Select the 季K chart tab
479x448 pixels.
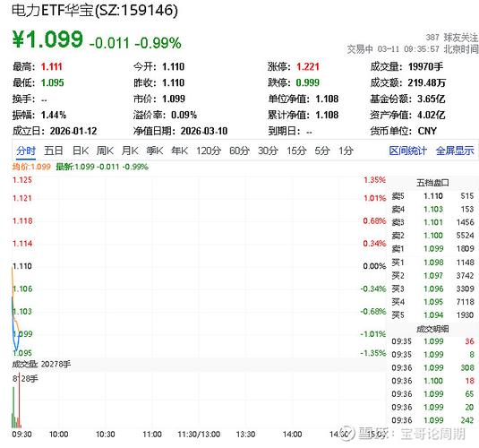pos(155,151)
